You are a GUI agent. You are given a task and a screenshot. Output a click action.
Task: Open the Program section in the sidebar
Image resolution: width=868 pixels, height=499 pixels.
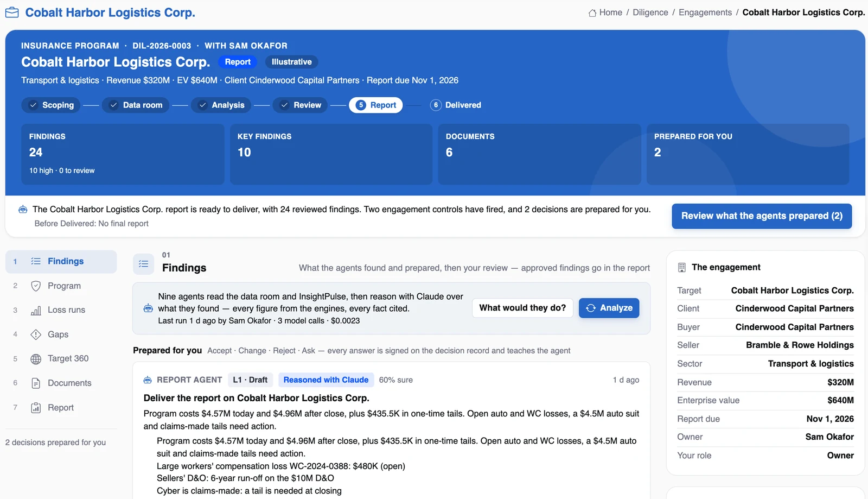coord(61,286)
